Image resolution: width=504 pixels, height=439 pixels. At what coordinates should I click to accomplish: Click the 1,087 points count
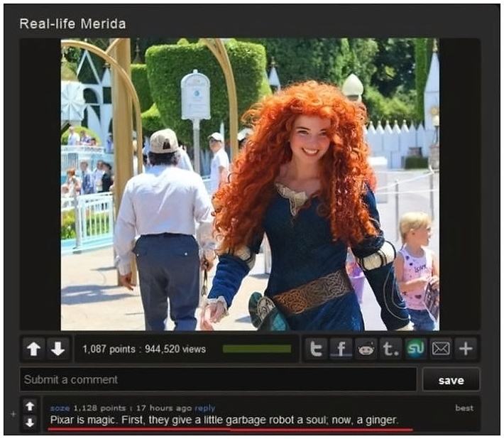click(109, 349)
